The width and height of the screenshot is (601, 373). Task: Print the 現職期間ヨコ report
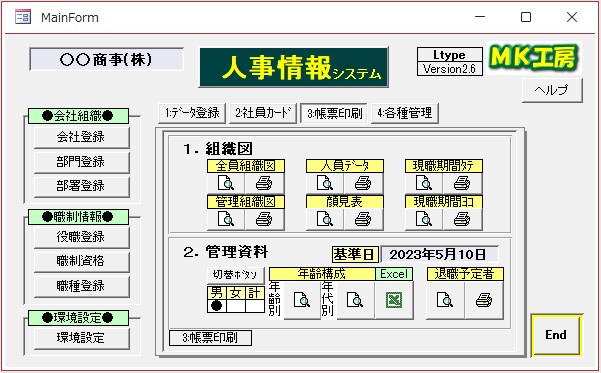[x=462, y=219]
